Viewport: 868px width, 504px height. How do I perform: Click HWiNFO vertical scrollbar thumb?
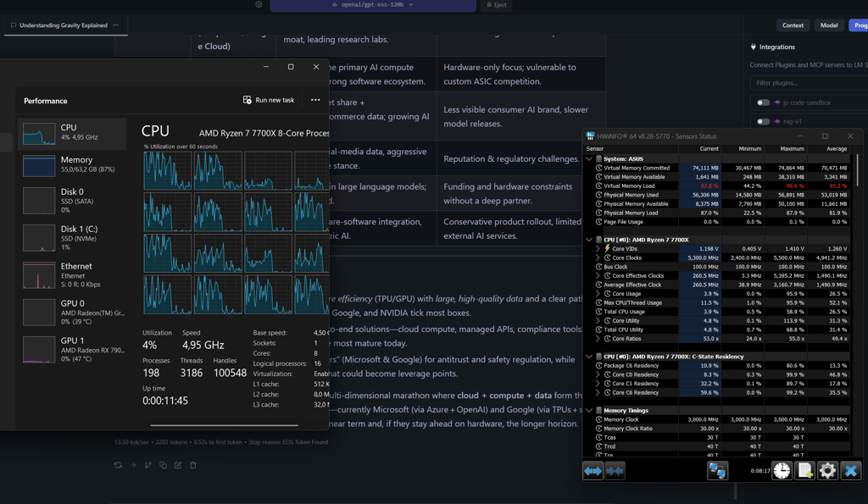[856, 170]
